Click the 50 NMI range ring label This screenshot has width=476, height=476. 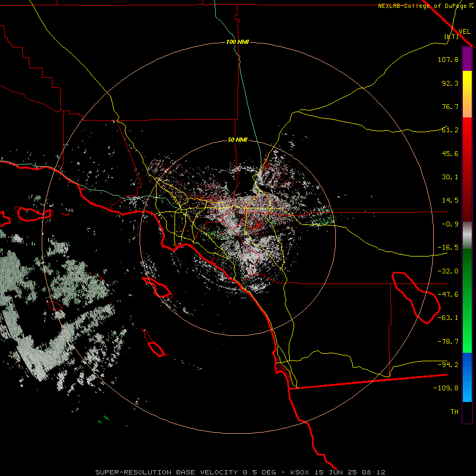(237, 140)
